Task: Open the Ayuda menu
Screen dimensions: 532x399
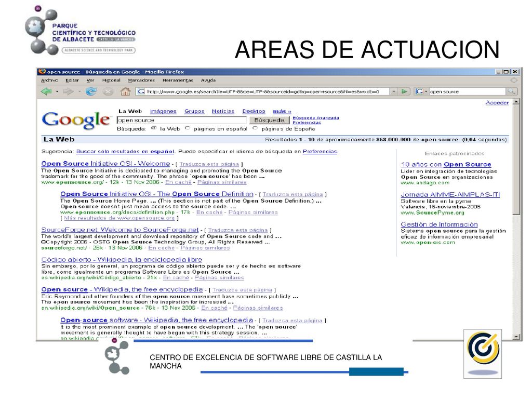Action: point(208,81)
